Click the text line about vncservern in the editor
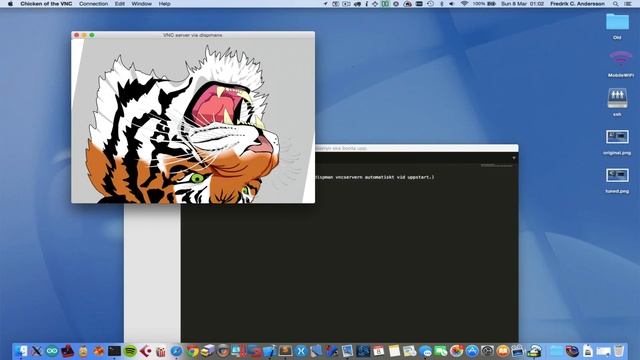 coord(375,177)
